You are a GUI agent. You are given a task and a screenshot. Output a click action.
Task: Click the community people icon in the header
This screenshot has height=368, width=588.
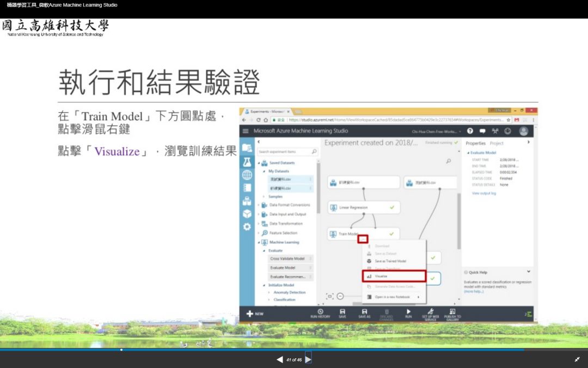pyautogui.click(x=495, y=131)
